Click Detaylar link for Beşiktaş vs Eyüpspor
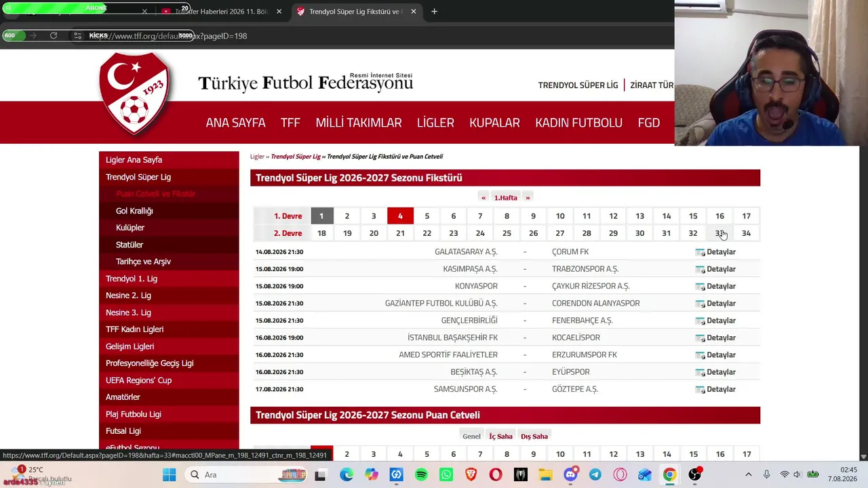The image size is (868, 488). click(x=721, y=372)
